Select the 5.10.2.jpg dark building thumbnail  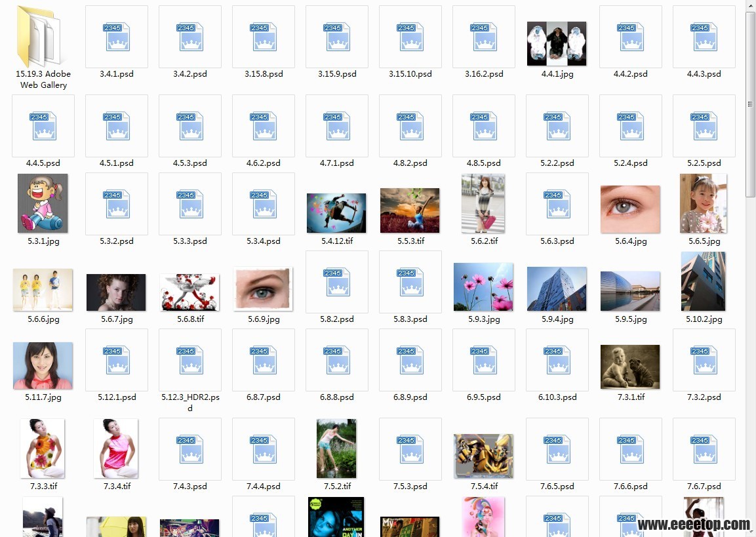coord(704,281)
